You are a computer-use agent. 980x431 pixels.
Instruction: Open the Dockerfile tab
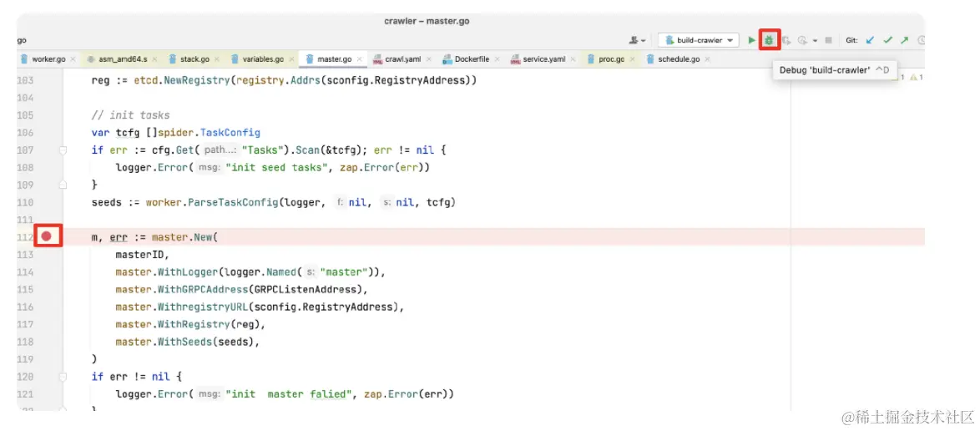click(x=470, y=59)
